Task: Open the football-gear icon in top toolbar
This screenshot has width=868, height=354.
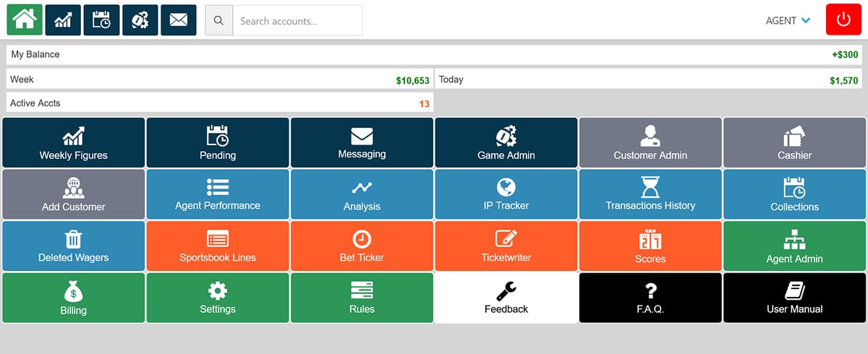Action: [x=140, y=20]
